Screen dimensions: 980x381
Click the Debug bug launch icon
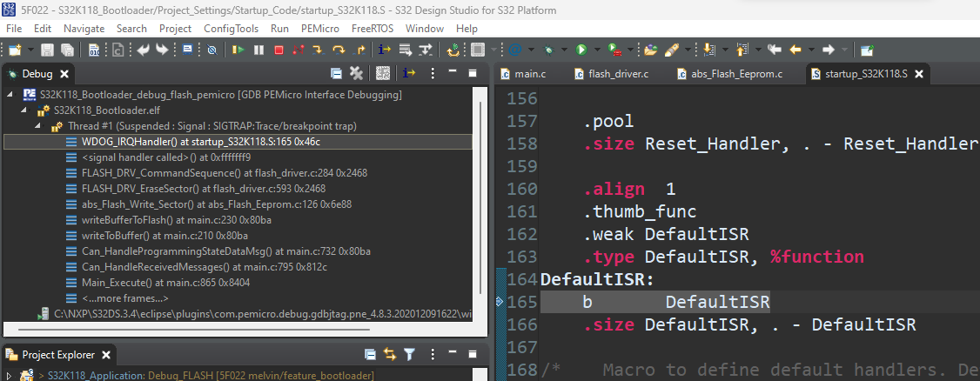click(x=549, y=50)
